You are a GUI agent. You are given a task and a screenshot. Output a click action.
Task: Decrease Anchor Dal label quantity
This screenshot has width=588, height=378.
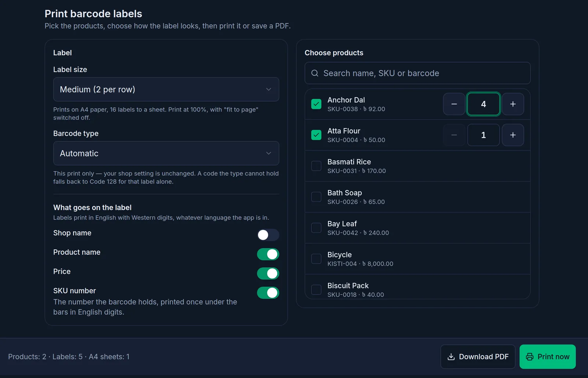pyautogui.click(x=454, y=104)
